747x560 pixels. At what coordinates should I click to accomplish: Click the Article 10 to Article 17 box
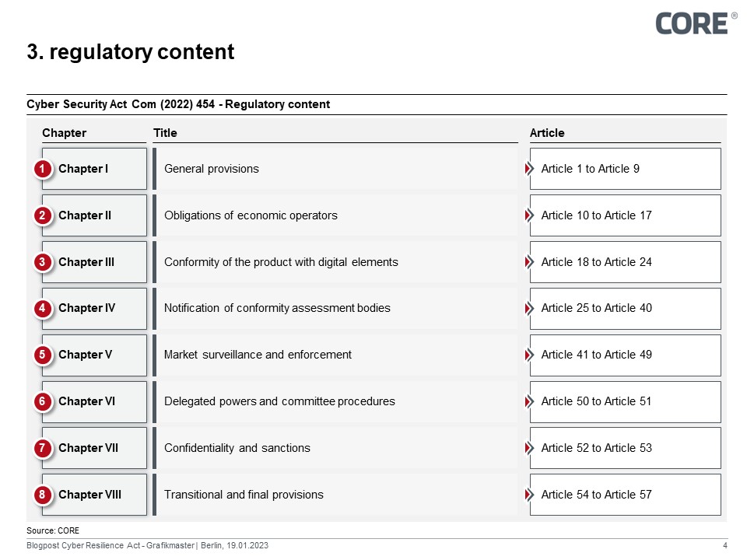click(625, 215)
